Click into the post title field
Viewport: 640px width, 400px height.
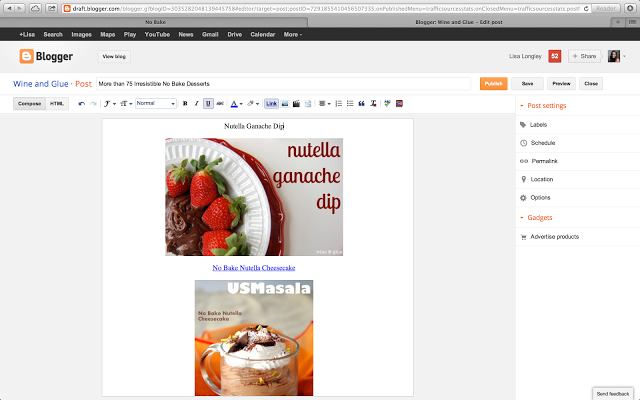click(283, 84)
